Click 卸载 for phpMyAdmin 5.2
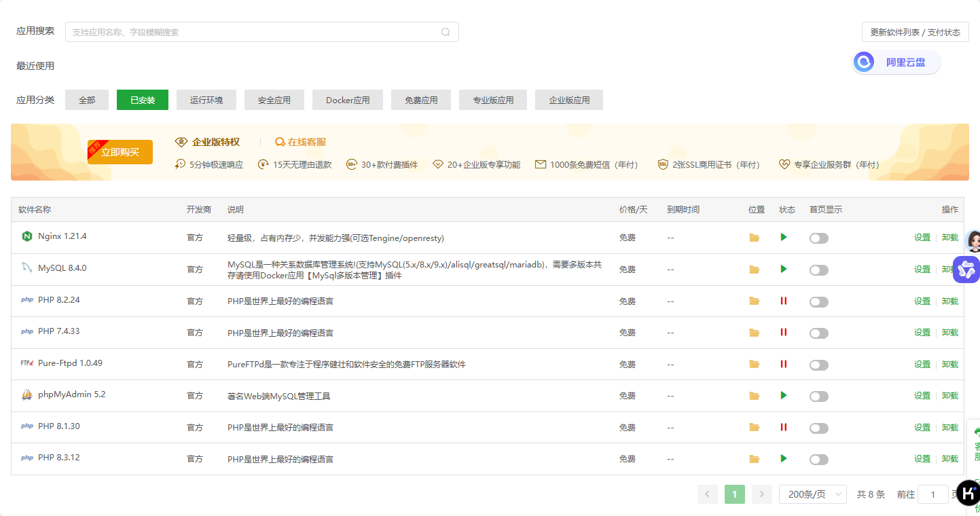Screen dimensions: 980x516 tap(950, 396)
